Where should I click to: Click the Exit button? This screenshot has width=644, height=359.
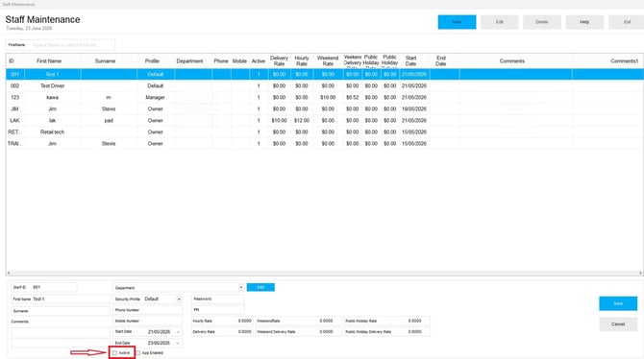627,22
